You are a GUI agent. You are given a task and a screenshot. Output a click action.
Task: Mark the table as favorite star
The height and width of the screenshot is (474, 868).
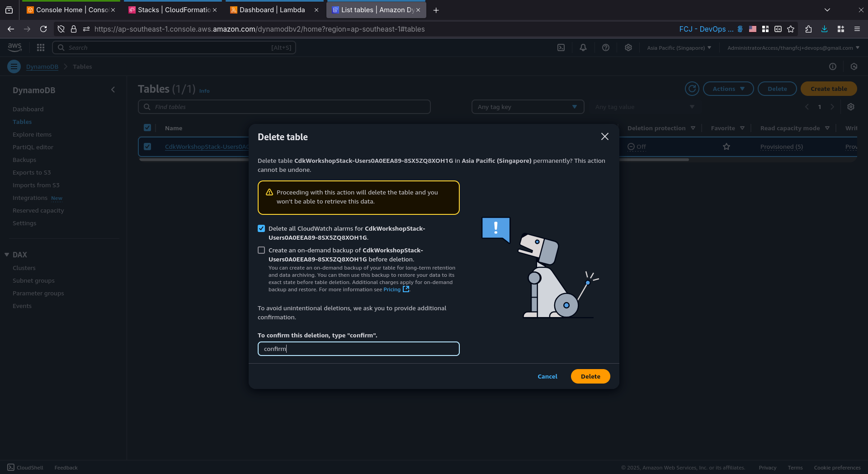click(726, 147)
